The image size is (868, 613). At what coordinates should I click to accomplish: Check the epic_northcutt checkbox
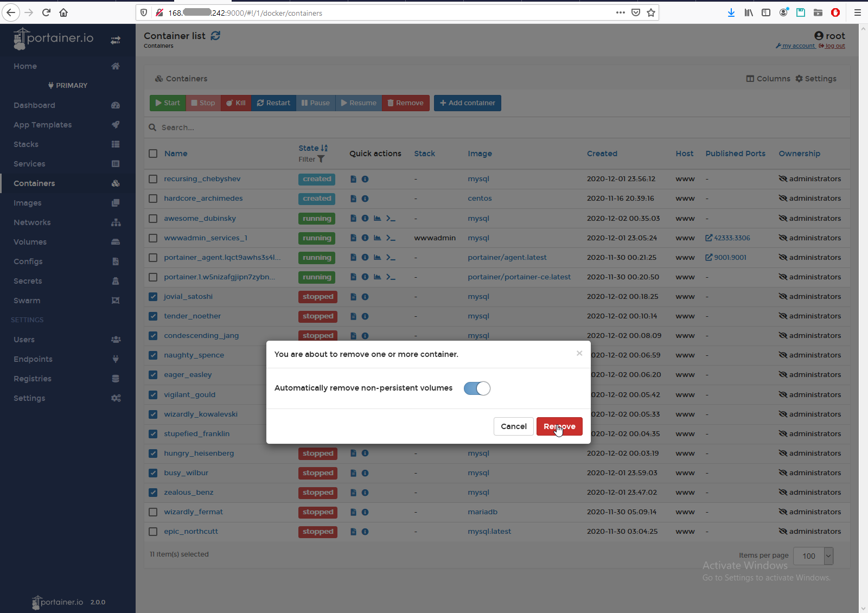[x=153, y=532]
